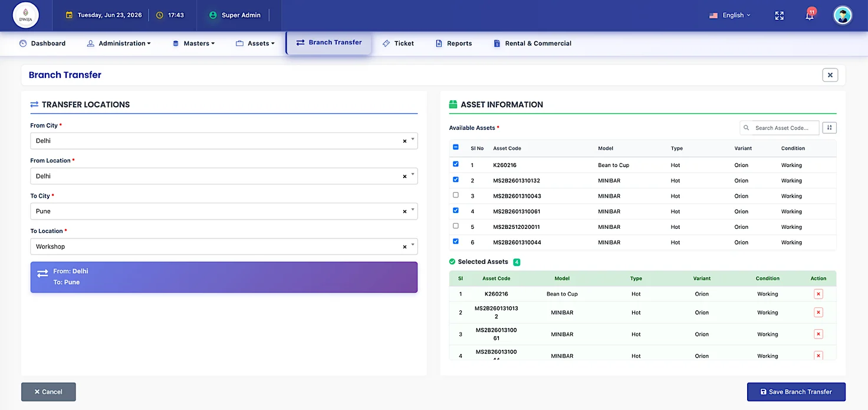Click the DWIJA logo

pyautogui.click(x=26, y=15)
